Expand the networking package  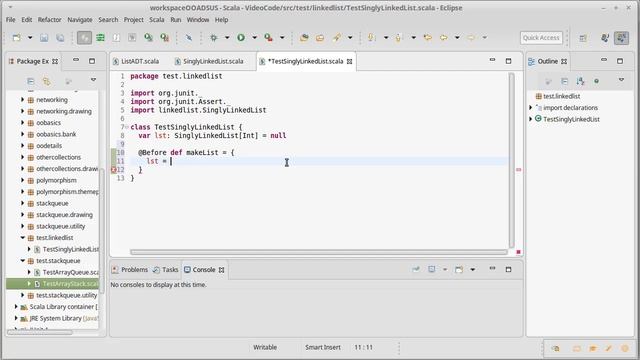[22, 100]
